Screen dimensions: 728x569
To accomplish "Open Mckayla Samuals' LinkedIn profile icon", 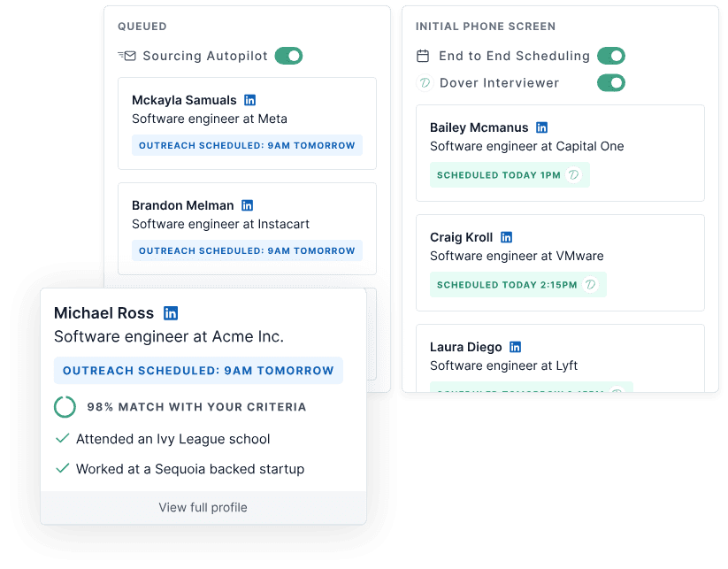I will pyautogui.click(x=248, y=99).
